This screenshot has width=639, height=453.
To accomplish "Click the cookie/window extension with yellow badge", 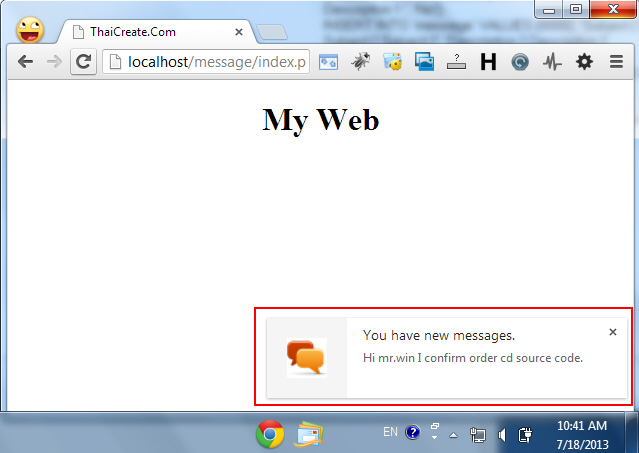I will (392, 62).
